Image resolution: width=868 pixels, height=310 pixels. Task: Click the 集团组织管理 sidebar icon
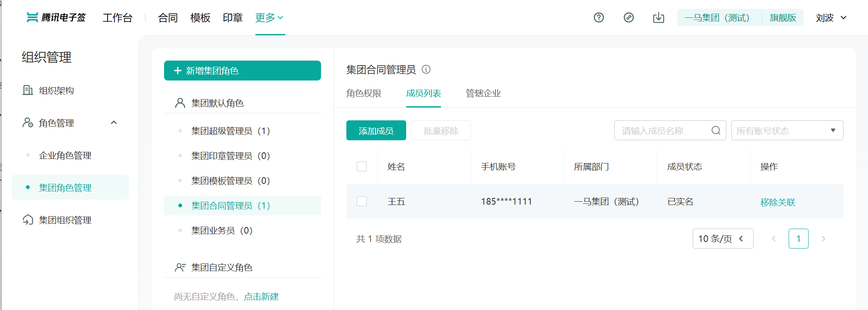28,220
